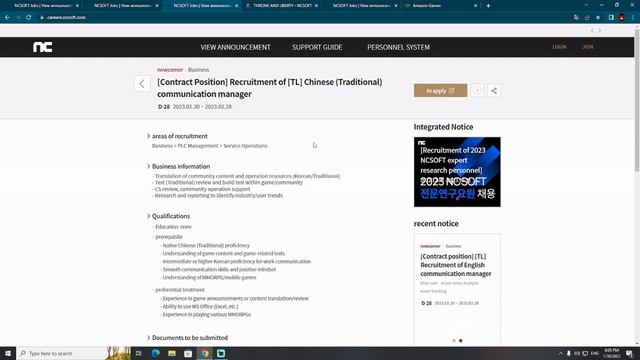Click the previous arrow above the header
The width and height of the screenshot is (640, 360).
click(592, 31)
